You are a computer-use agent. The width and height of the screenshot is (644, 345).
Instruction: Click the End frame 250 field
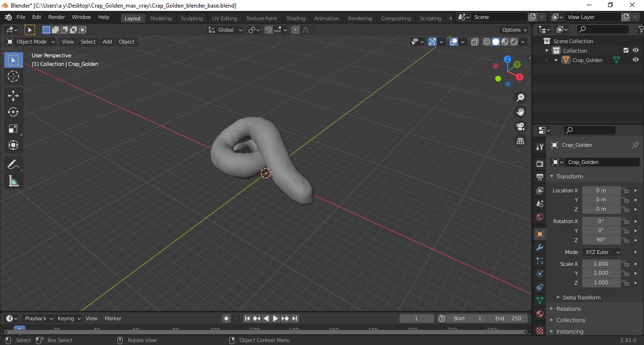(x=508, y=318)
